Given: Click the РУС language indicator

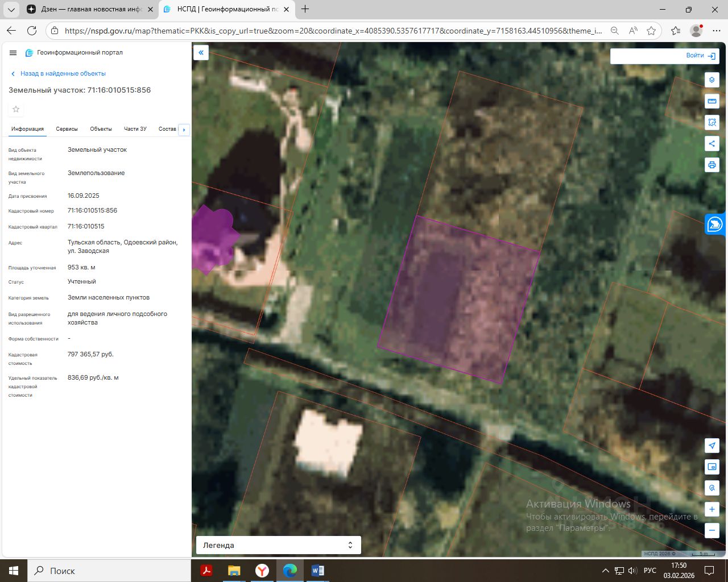Looking at the screenshot, I should [650, 571].
